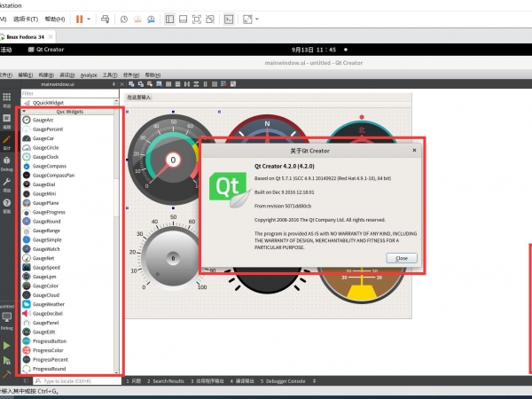Pick the GaugeWeather widget icon
532x399 pixels.
pos(27,303)
